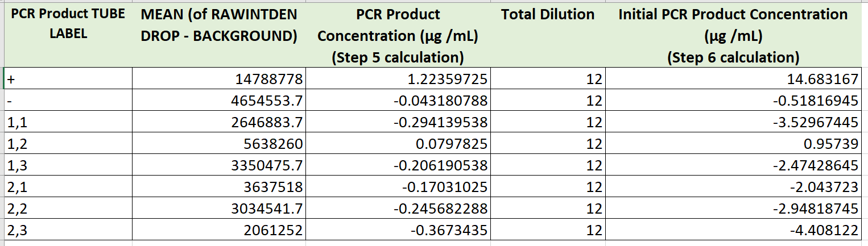Click the tube label cell '1,1'
This screenshot has width=868, height=246.
pyautogui.click(x=68, y=123)
